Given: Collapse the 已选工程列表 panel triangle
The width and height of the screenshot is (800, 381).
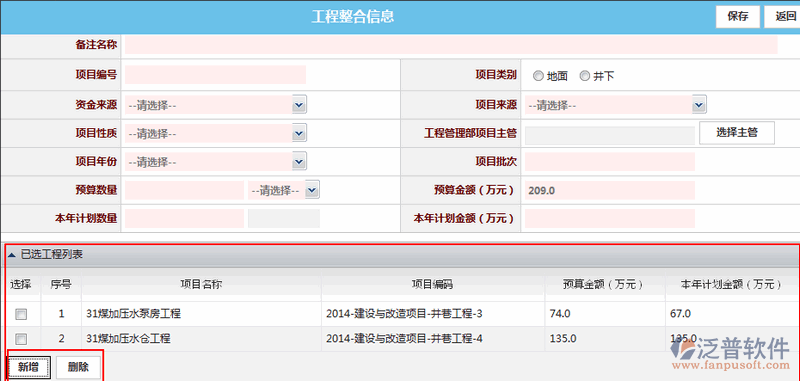Looking at the screenshot, I should [12, 255].
